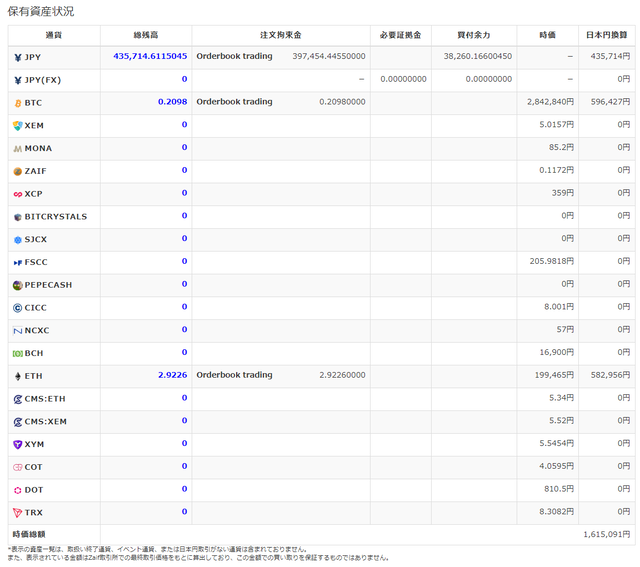Select XYM price 5.5454円

click(x=557, y=443)
